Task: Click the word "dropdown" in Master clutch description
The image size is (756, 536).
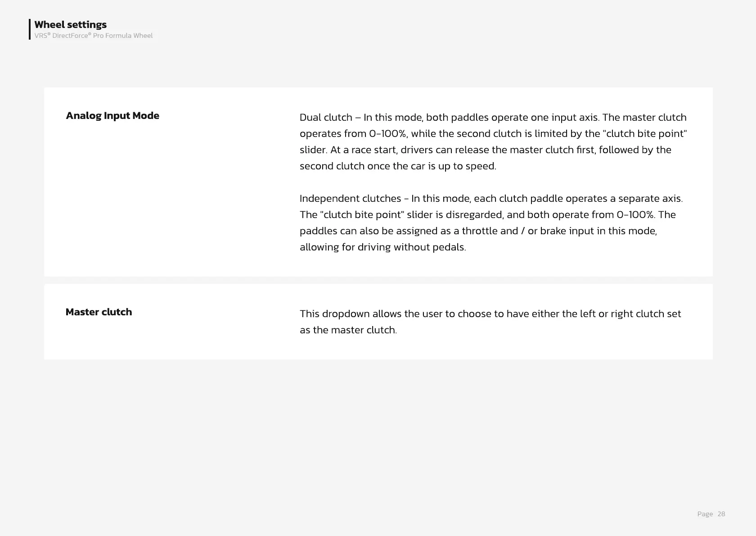Action: [x=346, y=314]
